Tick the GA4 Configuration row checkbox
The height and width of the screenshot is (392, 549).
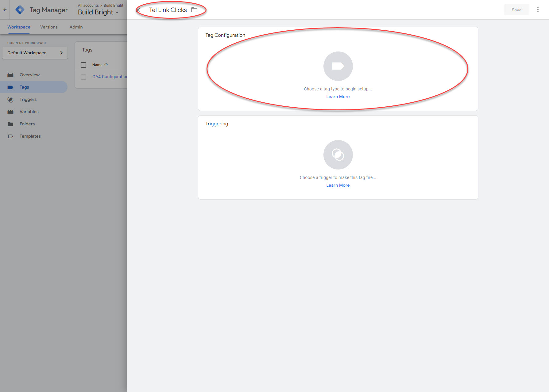point(83,77)
